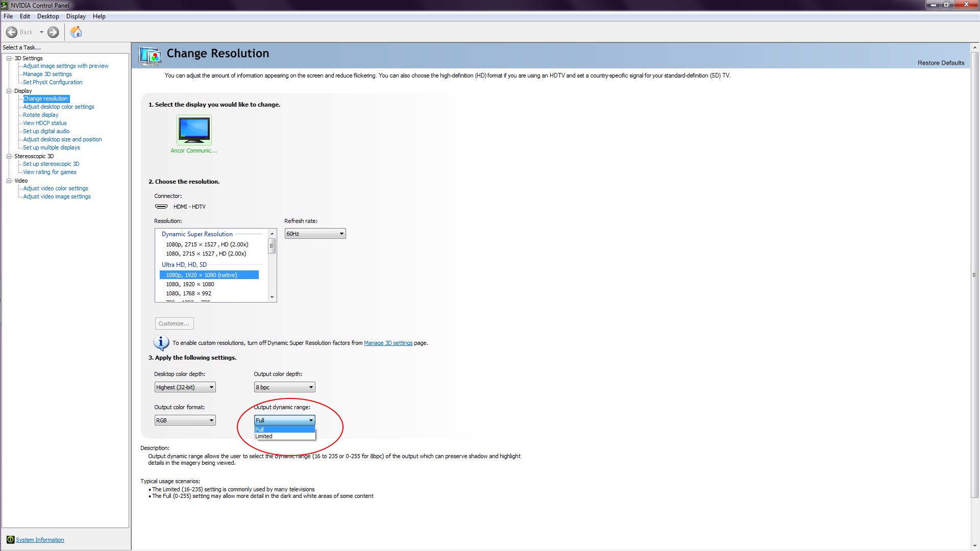The width and height of the screenshot is (980, 551).
Task: Click the System Information icon
Action: coord(10,540)
